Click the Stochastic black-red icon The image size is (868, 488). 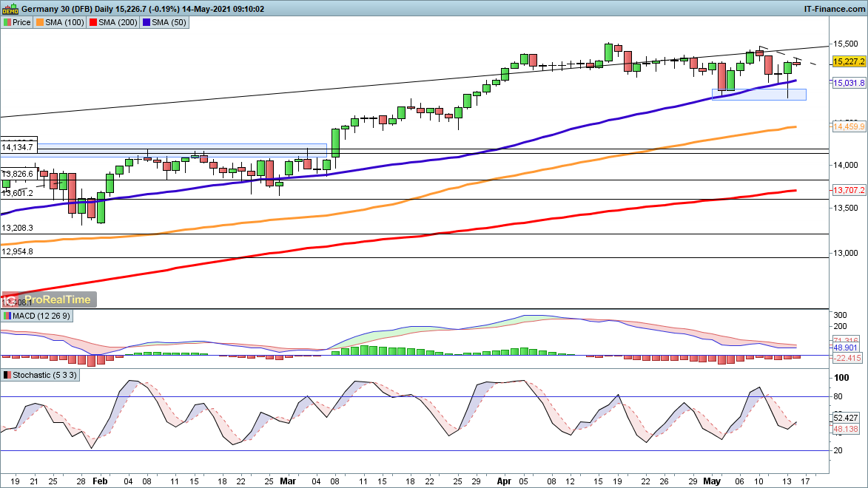pyautogui.click(x=7, y=375)
